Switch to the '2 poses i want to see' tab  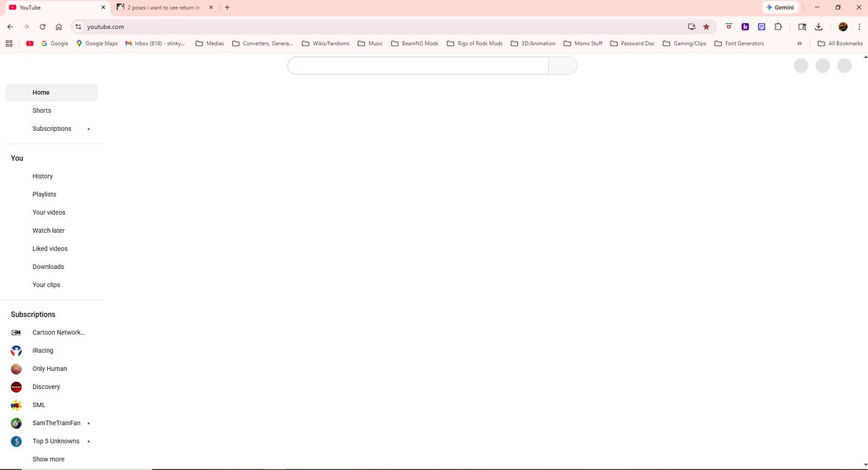point(165,7)
